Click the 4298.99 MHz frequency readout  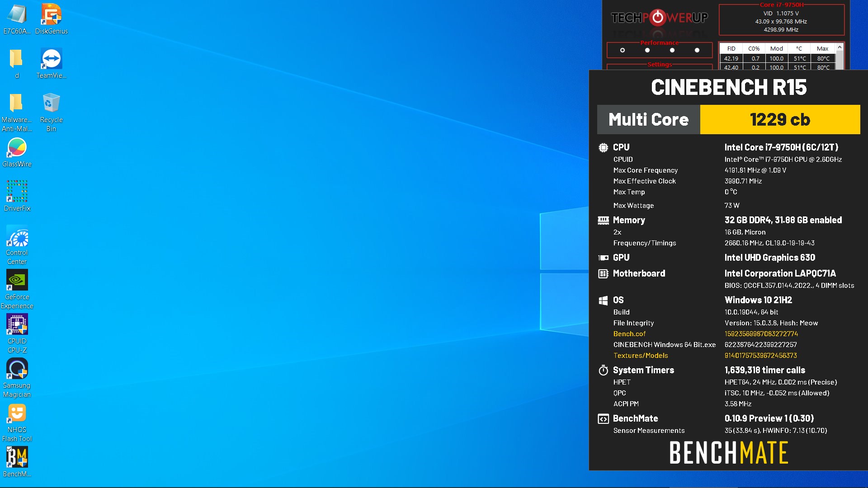781,30
